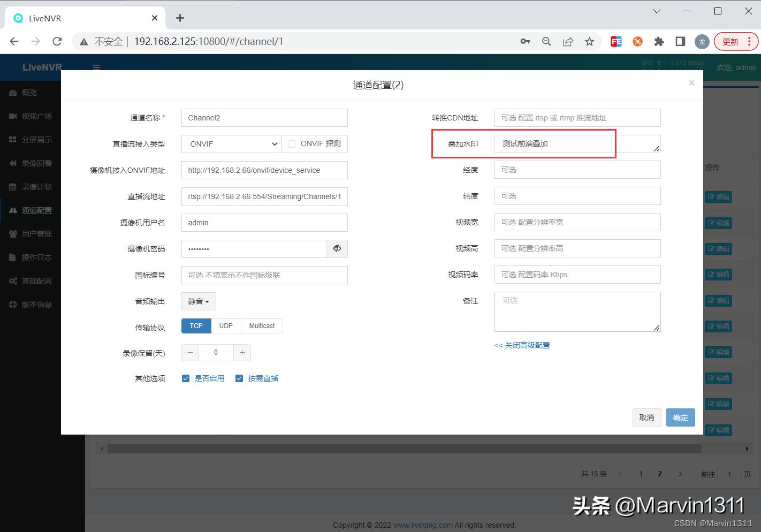The image size is (761, 532).
Task: Open 录像回看 recording playback icon
Action: tap(13, 163)
